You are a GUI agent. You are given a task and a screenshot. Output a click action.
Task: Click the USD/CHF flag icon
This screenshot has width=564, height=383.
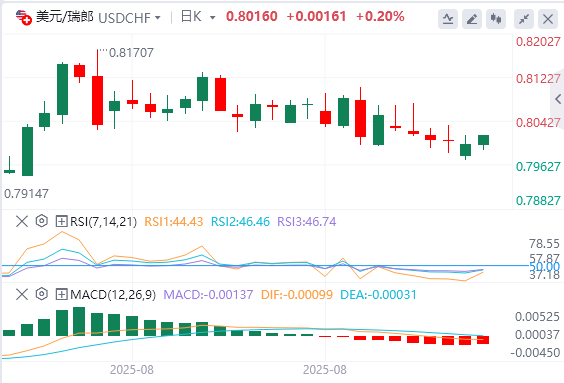click(x=24, y=17)
